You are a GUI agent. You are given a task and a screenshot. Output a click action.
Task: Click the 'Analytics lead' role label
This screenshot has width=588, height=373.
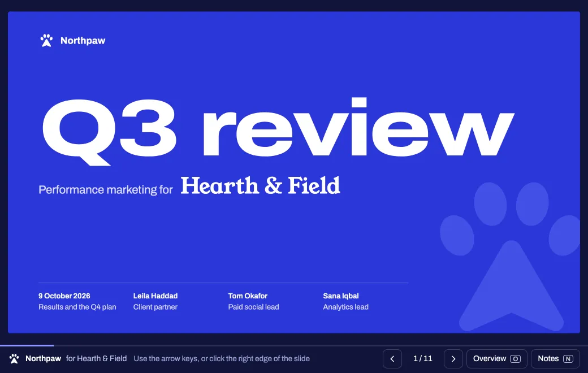click(x=346, y=307)
